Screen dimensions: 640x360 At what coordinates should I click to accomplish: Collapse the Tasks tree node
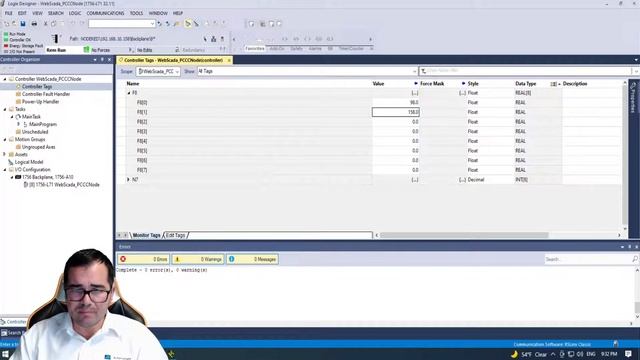click(5, 109)
